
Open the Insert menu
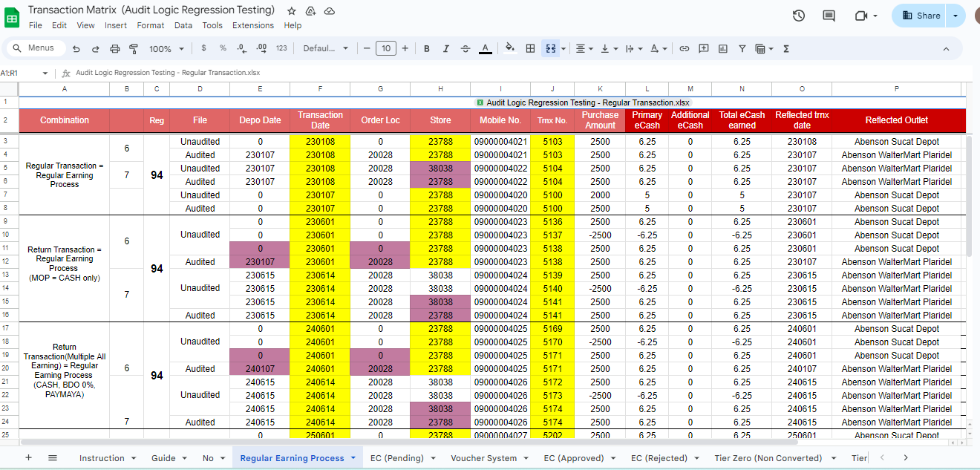[116, 25]
